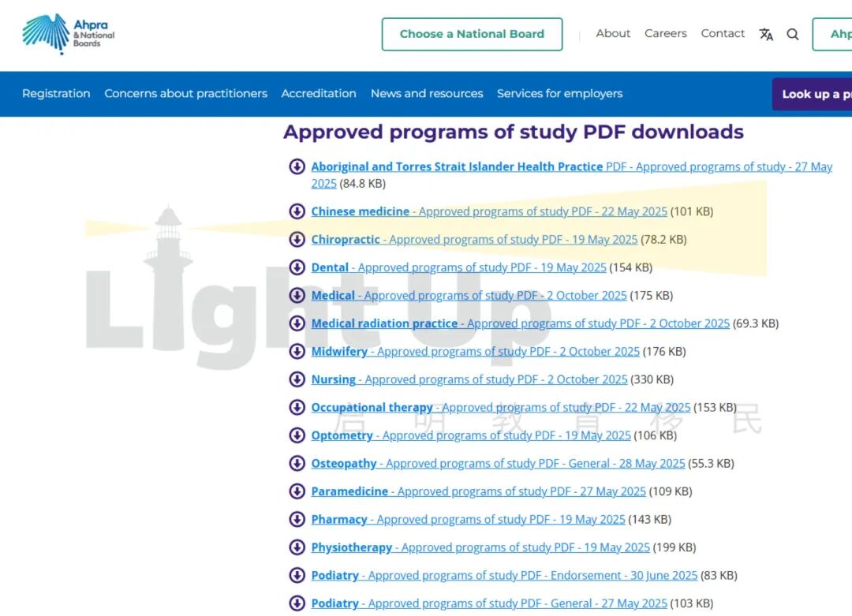
Task: Click download icon next to Midwifery
Action: 297,351
